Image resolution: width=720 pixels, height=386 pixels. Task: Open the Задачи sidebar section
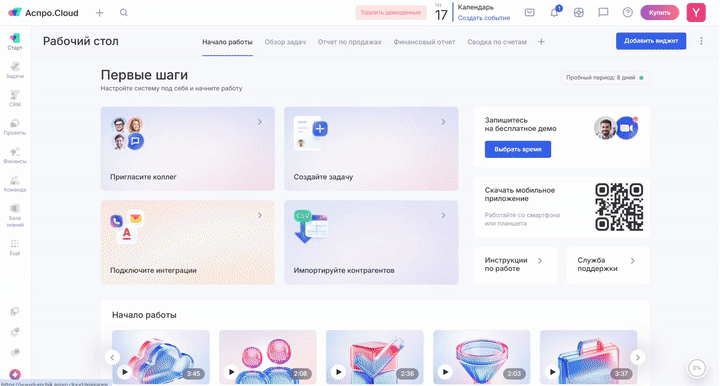pyautogui.click(x=15, y=70)
